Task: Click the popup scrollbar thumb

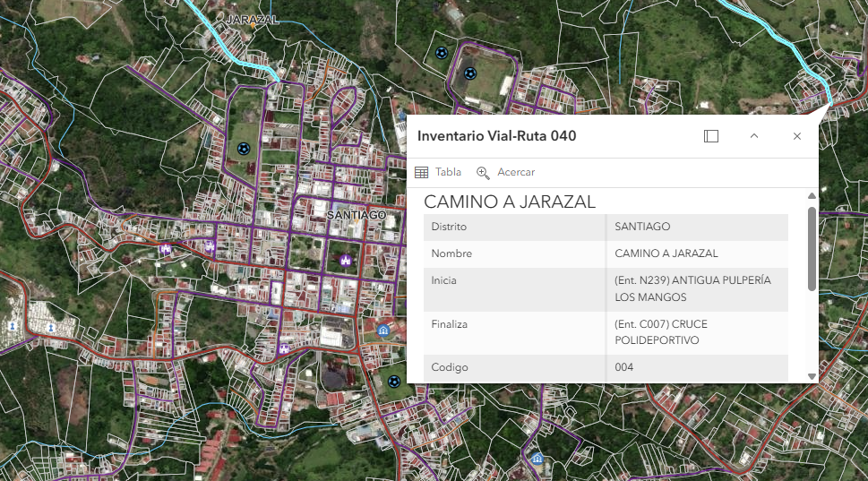Action: [x=812, y=248]
